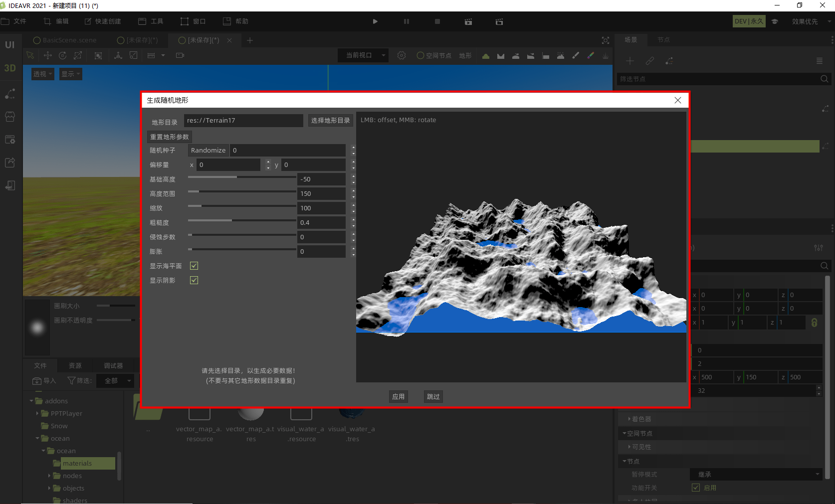Click the Randomize seed button
Viewport: 835px width, 504px height.
(209, 150)
